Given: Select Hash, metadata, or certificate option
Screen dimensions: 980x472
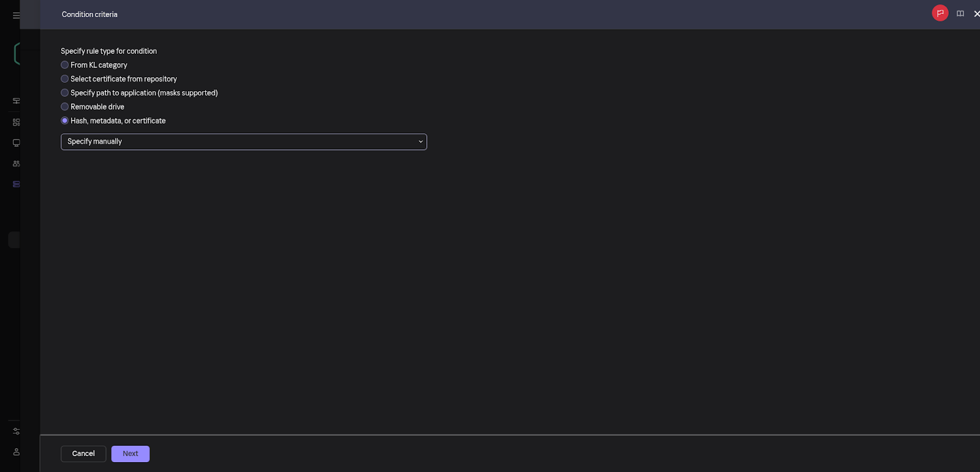Looking at the screenshot, I should tap(65, 121).
